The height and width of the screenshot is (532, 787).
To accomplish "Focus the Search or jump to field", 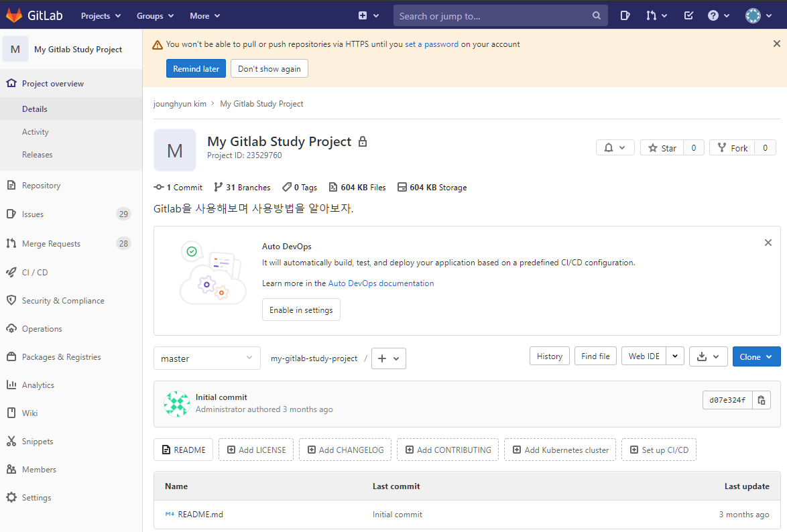I will tap(500, 16).
